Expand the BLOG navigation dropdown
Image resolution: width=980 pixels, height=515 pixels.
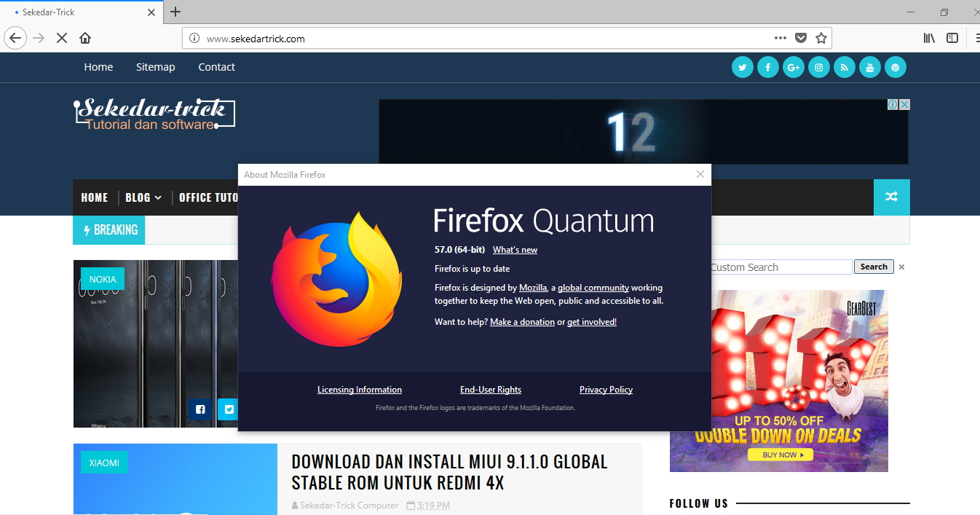(x=143, y=197)
